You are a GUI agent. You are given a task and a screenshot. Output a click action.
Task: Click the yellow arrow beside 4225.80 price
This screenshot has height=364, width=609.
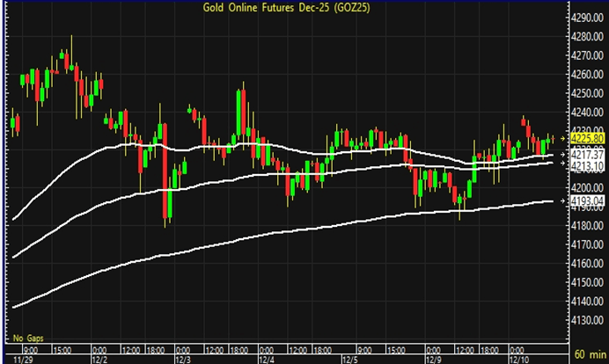(x=563, y=138)
